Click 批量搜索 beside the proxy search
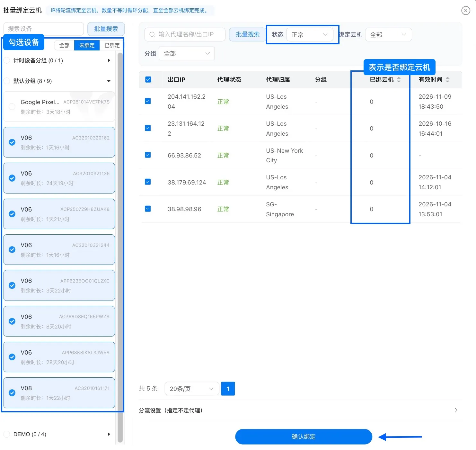This screenshot has height=450, width=476. [x=248, y=34]
